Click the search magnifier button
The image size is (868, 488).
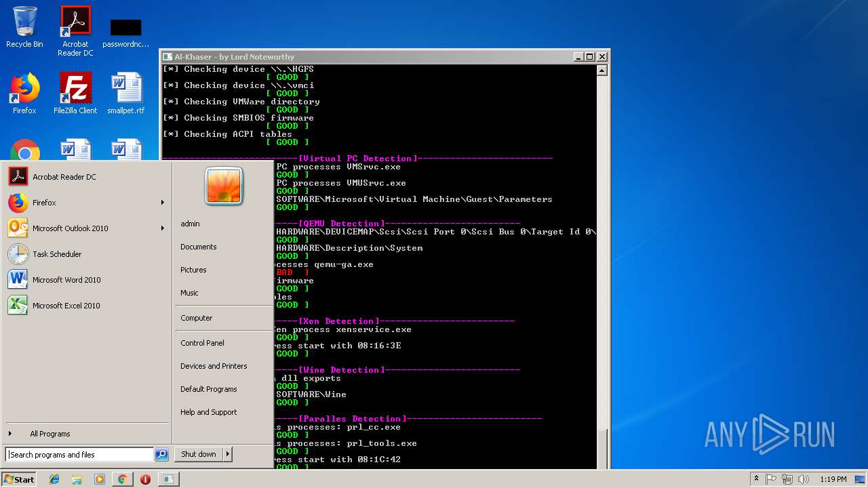click(161, 455)
